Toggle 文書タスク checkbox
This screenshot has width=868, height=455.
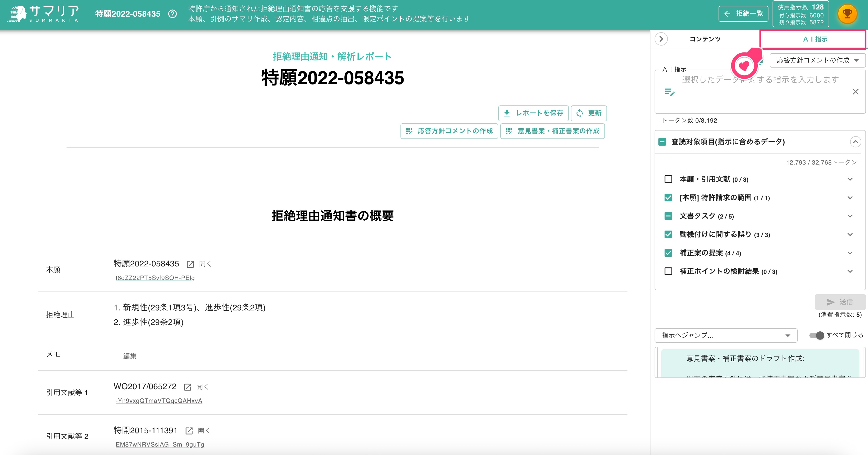pos(668,216)
